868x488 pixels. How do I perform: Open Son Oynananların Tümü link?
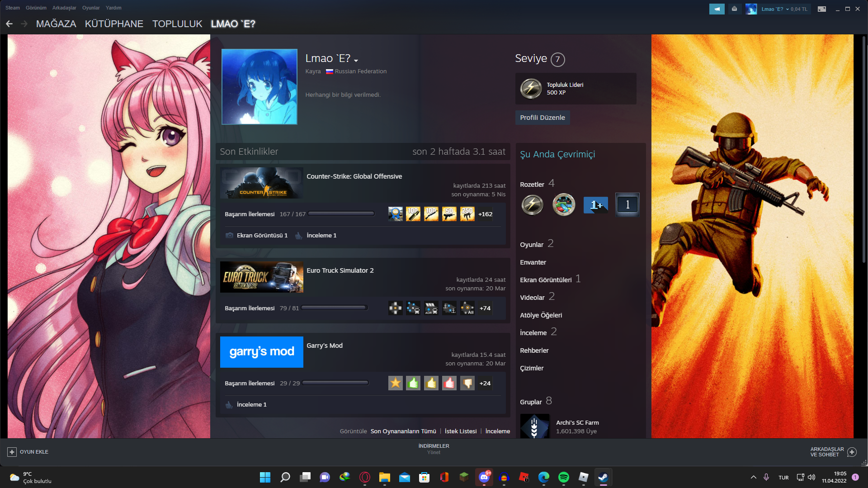pos(403,431)
